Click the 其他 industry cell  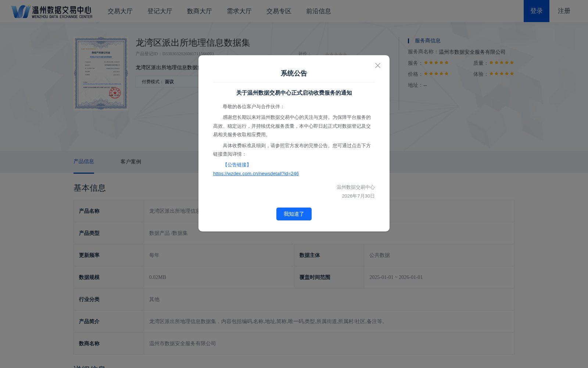(329, 299)
